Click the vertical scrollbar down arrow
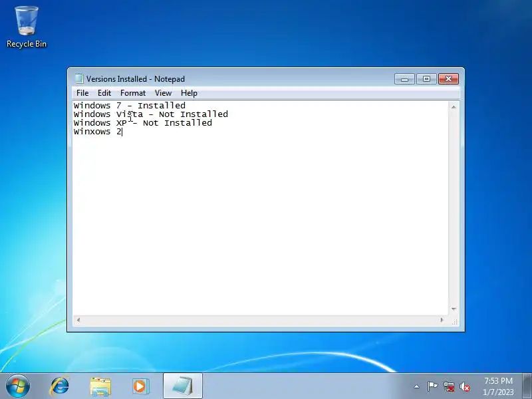 454,309
